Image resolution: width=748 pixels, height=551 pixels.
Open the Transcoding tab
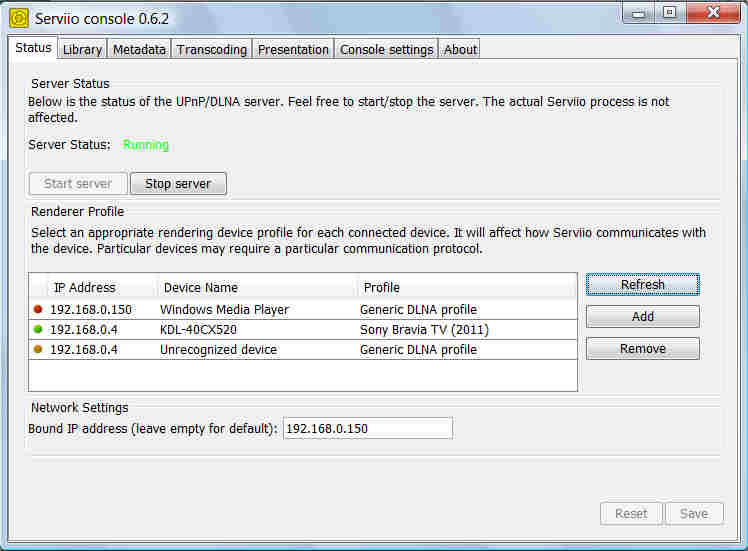211,49
